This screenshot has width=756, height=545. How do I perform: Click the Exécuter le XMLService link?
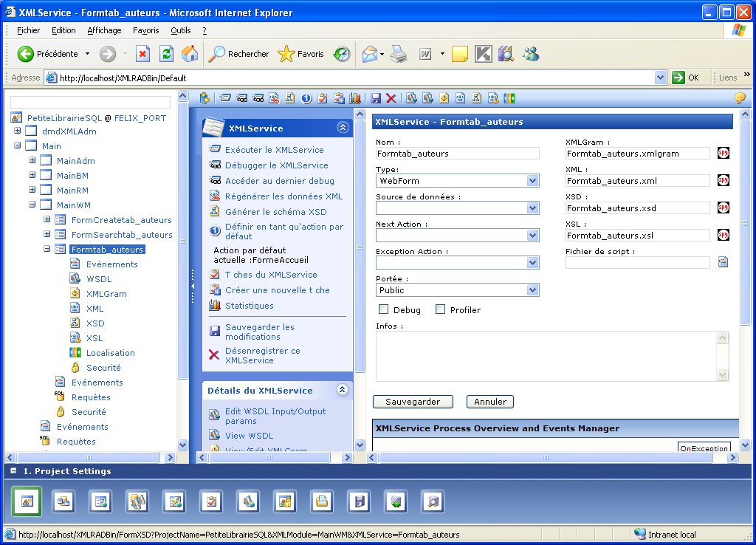coord(274,149)
